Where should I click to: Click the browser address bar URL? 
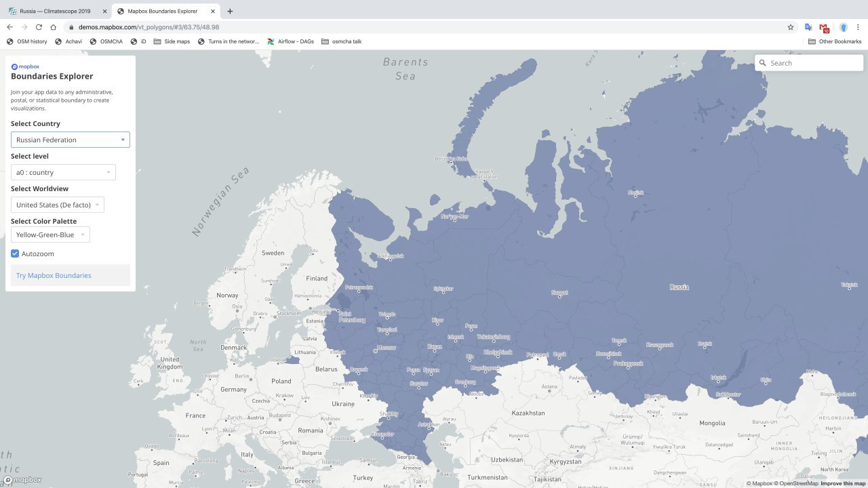coord(149,27)
